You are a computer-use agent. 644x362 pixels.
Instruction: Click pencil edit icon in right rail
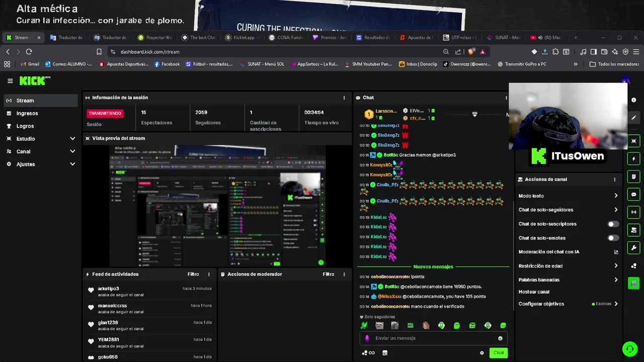634,118
